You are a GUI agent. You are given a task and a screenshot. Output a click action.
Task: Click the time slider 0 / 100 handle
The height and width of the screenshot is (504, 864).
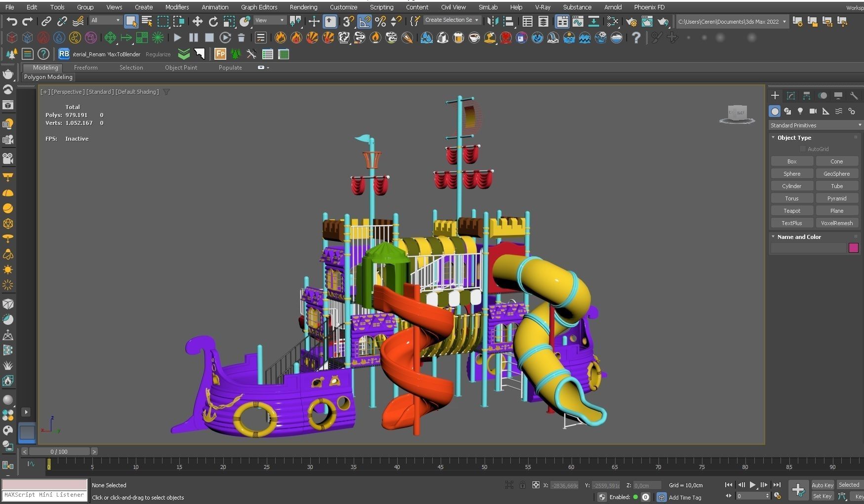[x=59, y=452]
